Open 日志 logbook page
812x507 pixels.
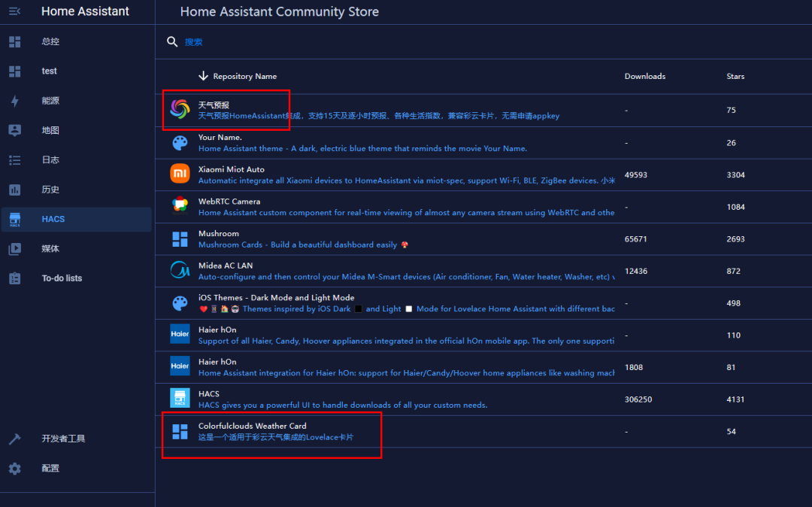(x=76, y=160)
